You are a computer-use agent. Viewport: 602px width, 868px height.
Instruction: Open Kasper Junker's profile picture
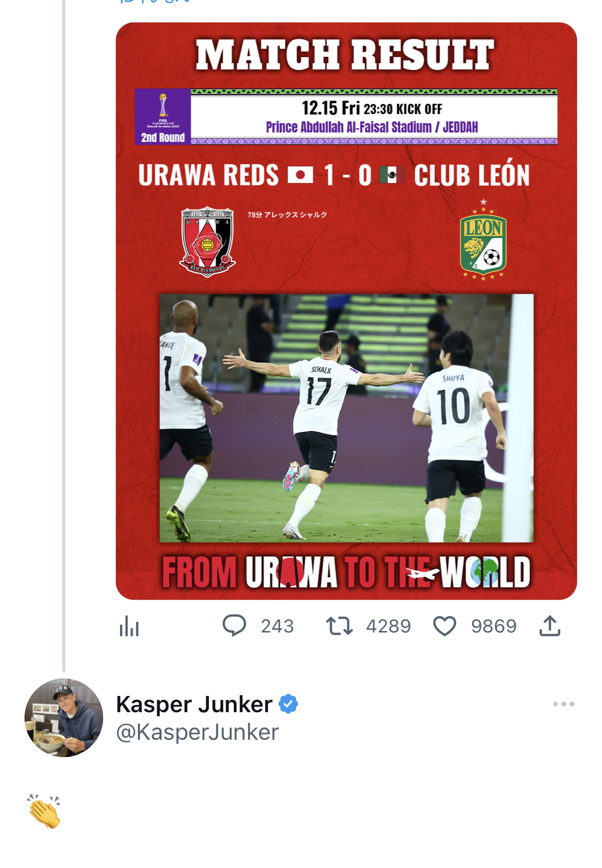(64, 718)
